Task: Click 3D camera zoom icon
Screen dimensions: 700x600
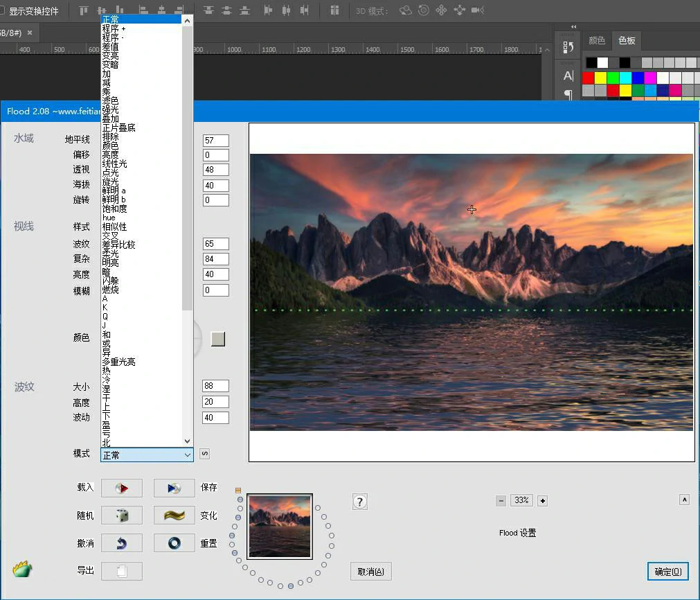Action: [x=478, y=10]
